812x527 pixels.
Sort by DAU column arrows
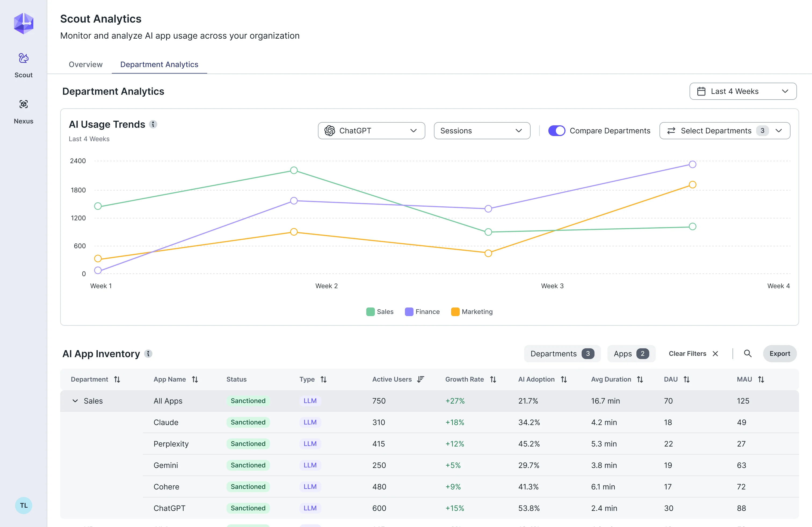tap(686, 379)
